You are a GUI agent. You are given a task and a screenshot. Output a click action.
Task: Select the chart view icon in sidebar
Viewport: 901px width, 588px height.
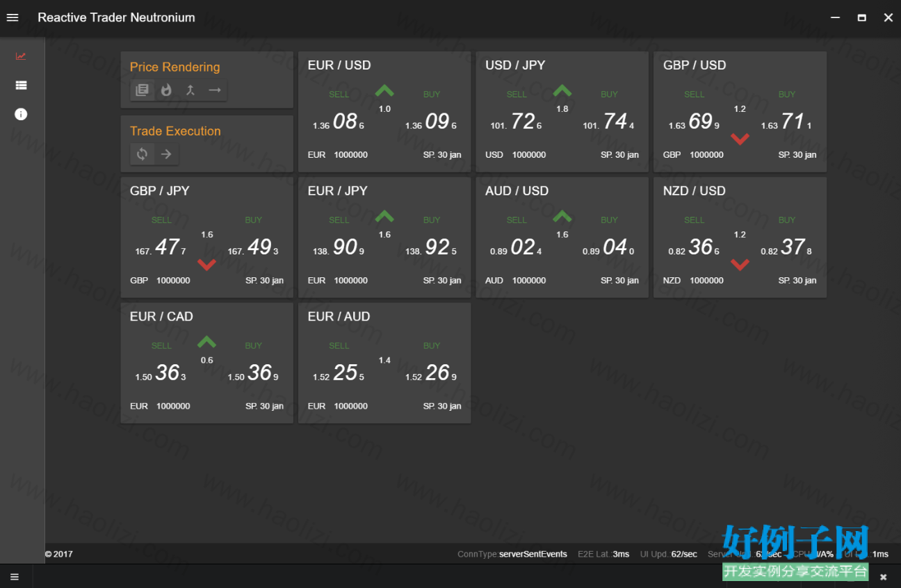[x=21, y=56]
